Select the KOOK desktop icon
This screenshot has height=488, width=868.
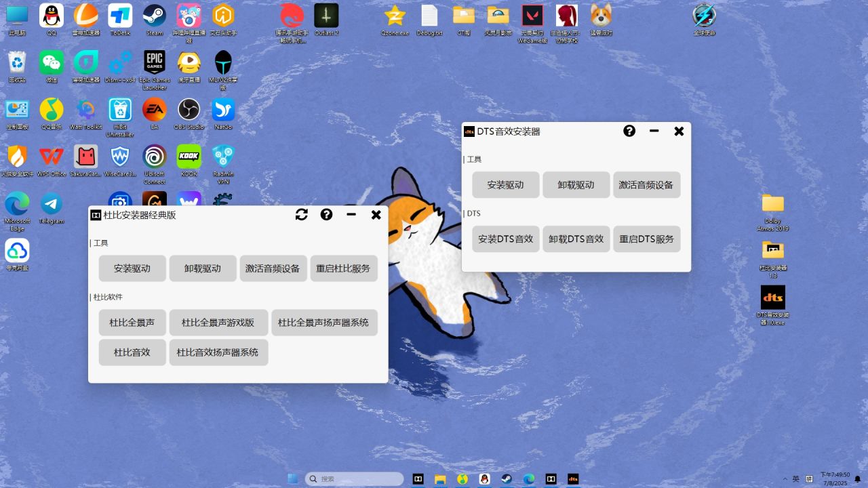[x=189, y=161]
